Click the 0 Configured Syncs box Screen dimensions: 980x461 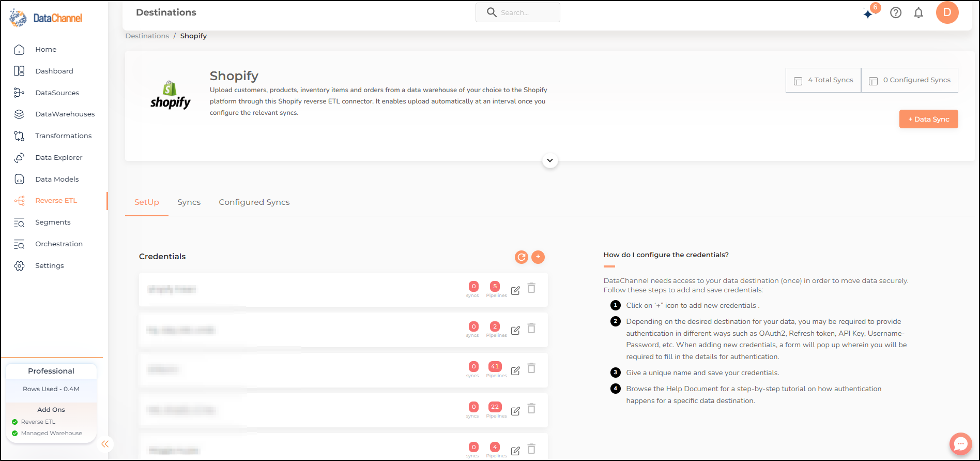point(910,80)
